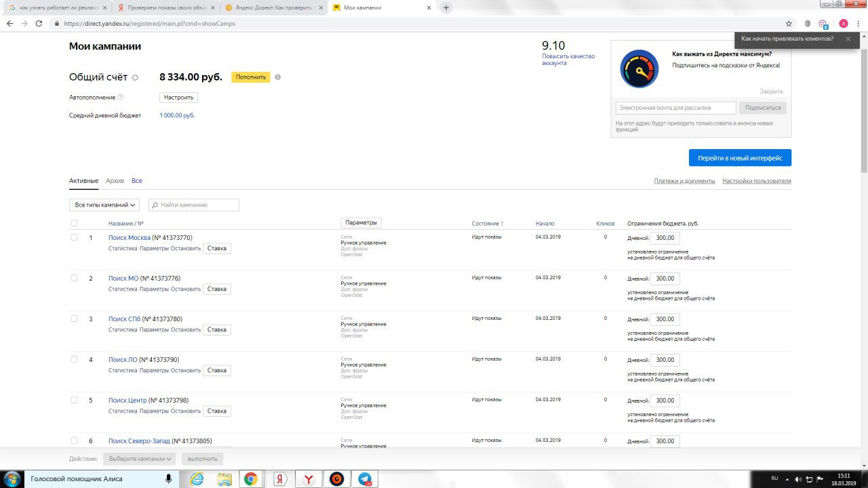The width and height of the screenshot is (868, 488).
Task: Click the gear icon next to Общий счёт
Action: tap(135, 78)
